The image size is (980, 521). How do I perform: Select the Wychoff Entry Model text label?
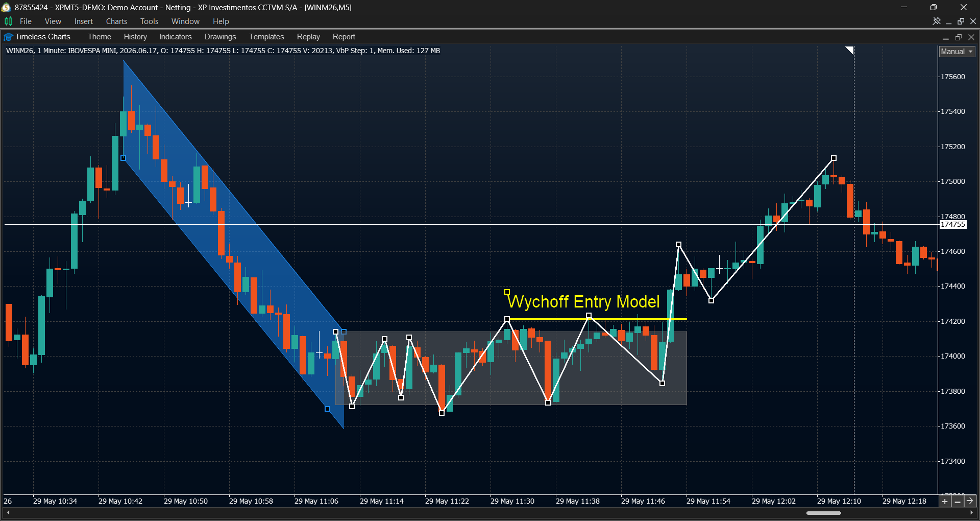[x=584, y=301]
